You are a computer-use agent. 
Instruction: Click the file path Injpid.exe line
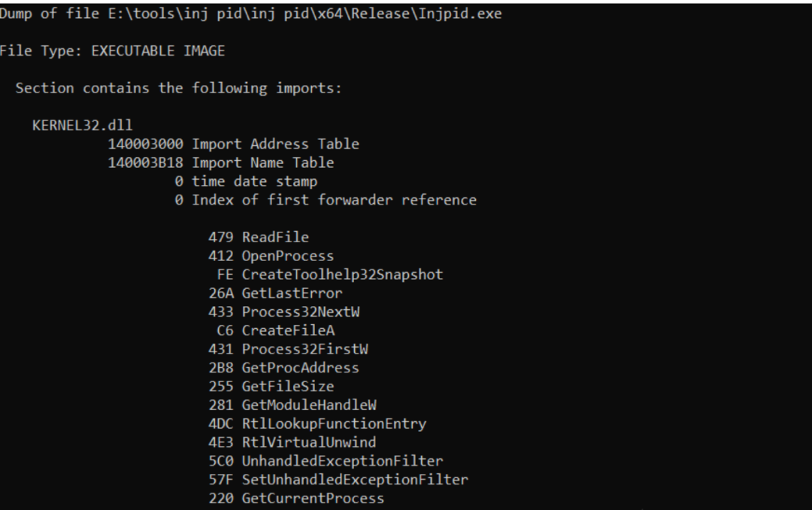click(250, 14)
